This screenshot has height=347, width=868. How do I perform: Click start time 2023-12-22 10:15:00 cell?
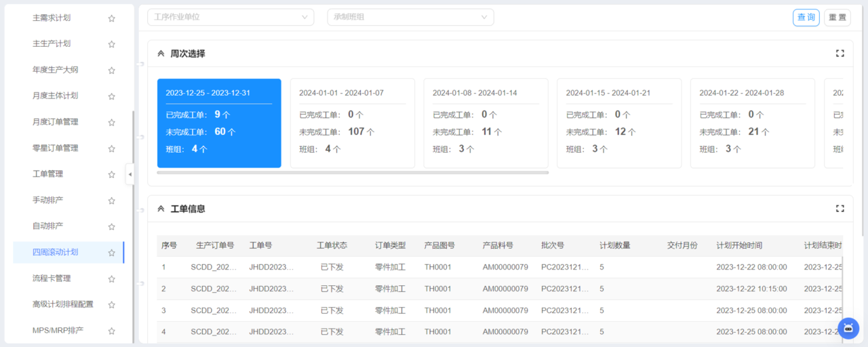click(x=751, y=289)
